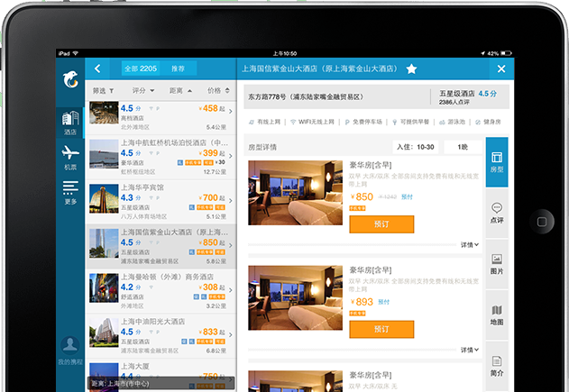The image size is (569, 392).
Task: Tap the iPad Wi-Fi status icon
Action: coord(76,53)
